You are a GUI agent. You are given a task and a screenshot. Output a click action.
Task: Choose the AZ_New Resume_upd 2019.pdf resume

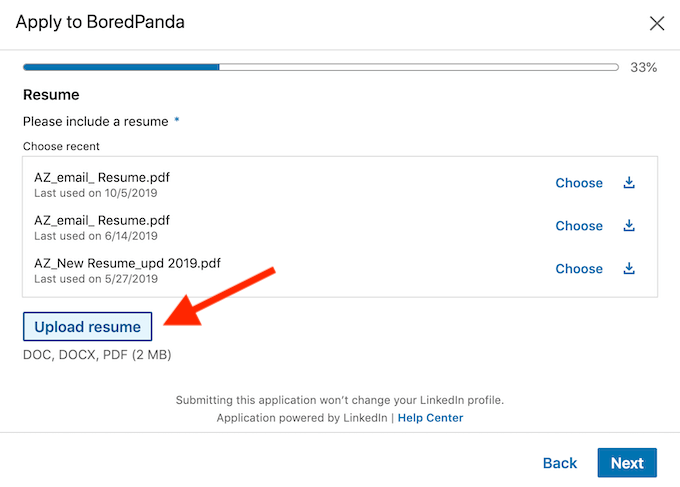click(x=579, y=269)
